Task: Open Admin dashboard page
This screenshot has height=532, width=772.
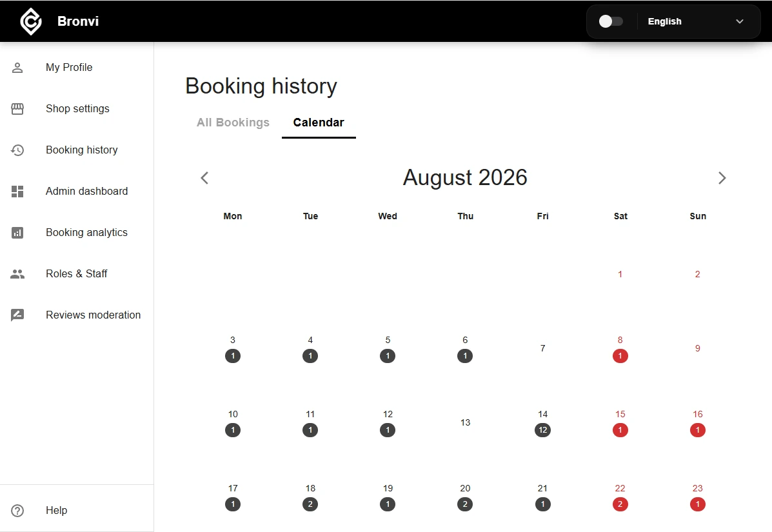Action: pos(76,192)
